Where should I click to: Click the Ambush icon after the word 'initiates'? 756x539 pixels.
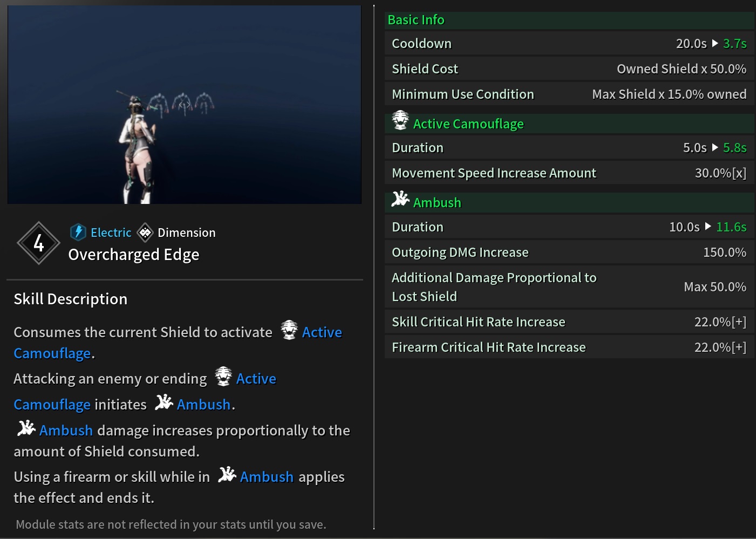(164, 402)
